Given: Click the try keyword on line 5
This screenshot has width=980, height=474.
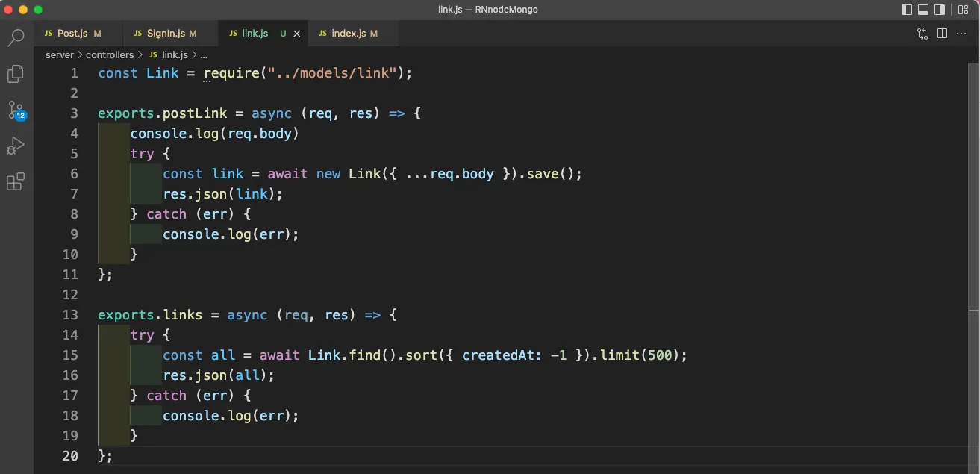Looking at the screenshot, I should (x=143, y=154).
